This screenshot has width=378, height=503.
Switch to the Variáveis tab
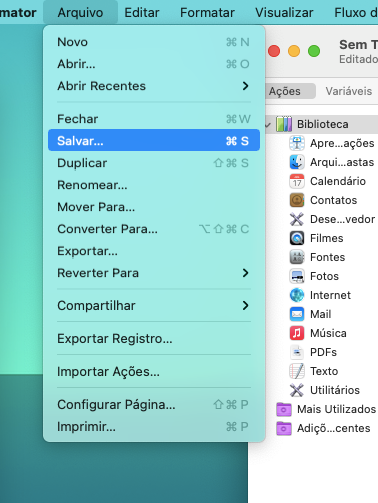click(x=349, y=91)
